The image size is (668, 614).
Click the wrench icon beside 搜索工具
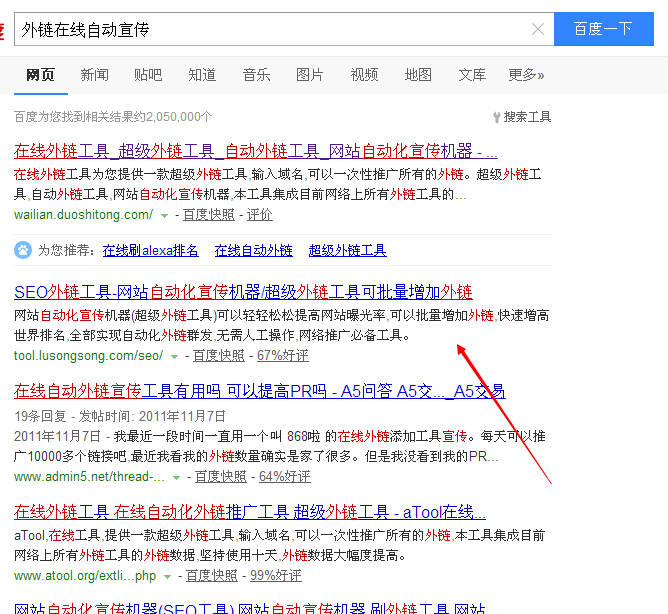pyautogui.click(x=497, y=117)
